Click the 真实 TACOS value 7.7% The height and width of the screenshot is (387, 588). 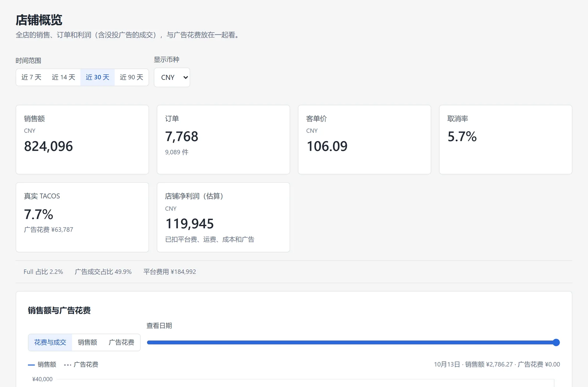click(39, 214)
